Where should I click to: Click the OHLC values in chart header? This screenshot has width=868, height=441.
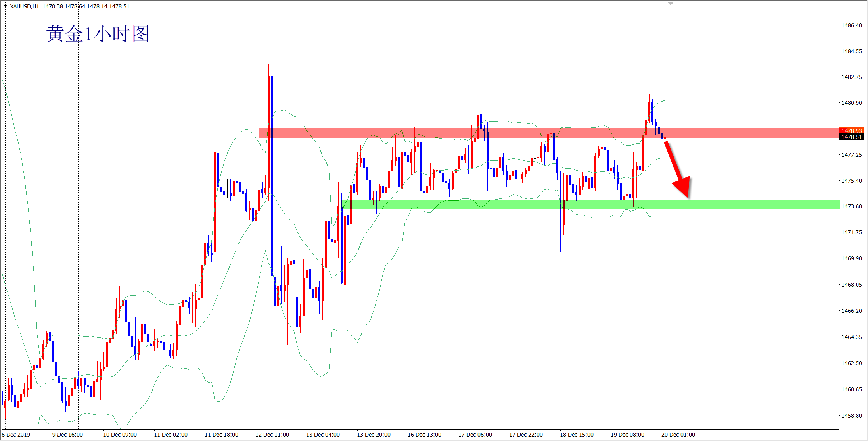86,6
